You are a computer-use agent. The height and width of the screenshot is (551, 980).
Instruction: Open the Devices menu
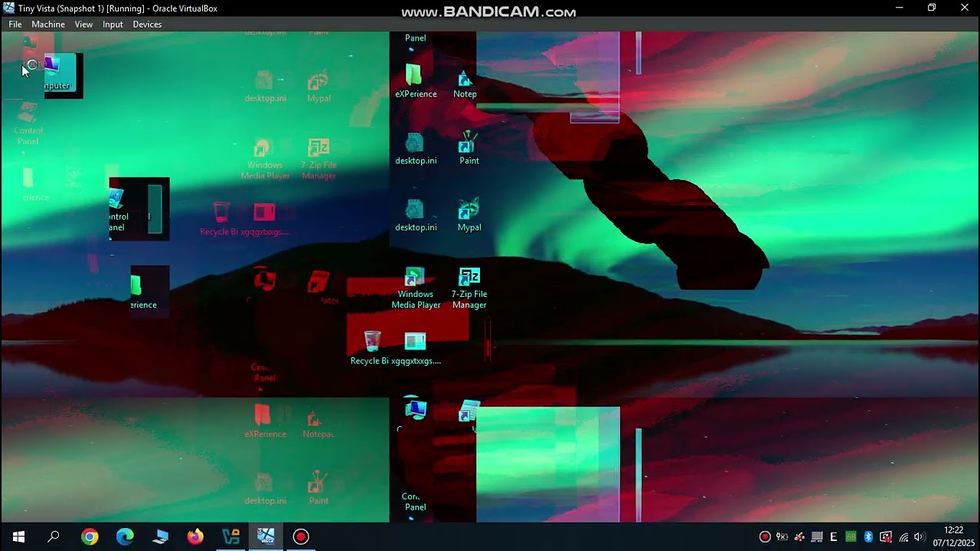tap(147, 24)
